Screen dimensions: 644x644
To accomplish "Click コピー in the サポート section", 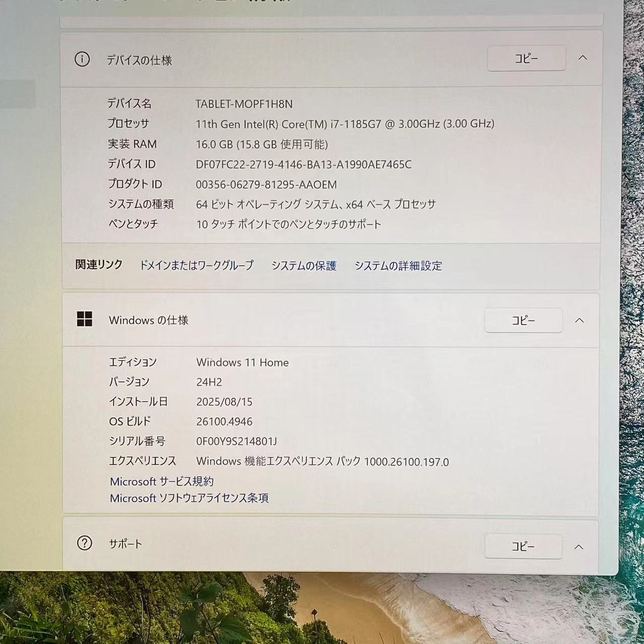I will pos(523,546).
